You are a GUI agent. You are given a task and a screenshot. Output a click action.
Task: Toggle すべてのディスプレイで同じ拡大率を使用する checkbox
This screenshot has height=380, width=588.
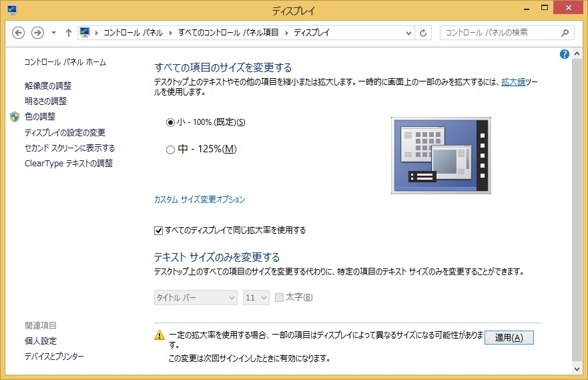[x=158, y=230]
